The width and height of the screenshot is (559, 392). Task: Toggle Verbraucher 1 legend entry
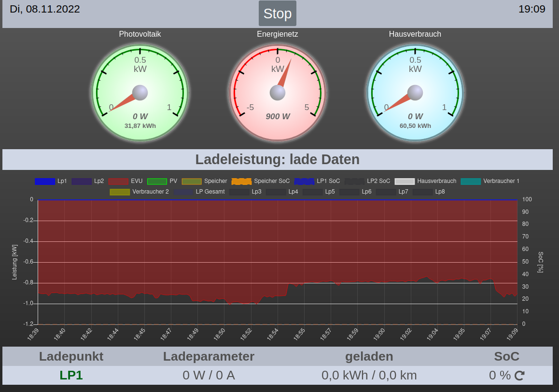click(x=490, y=182)
